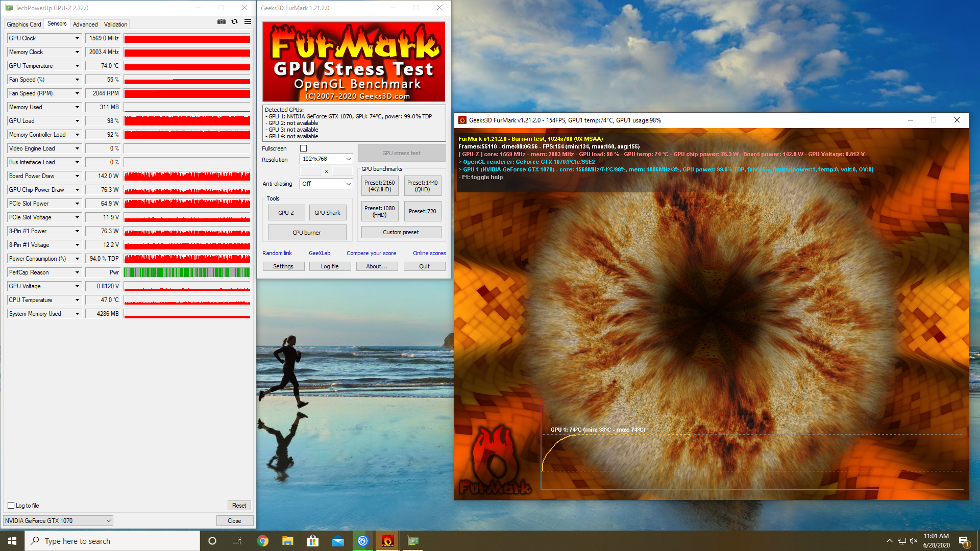
Task: Expand the CPU Temperature sensor dropdown
Action: click(77, 300)
